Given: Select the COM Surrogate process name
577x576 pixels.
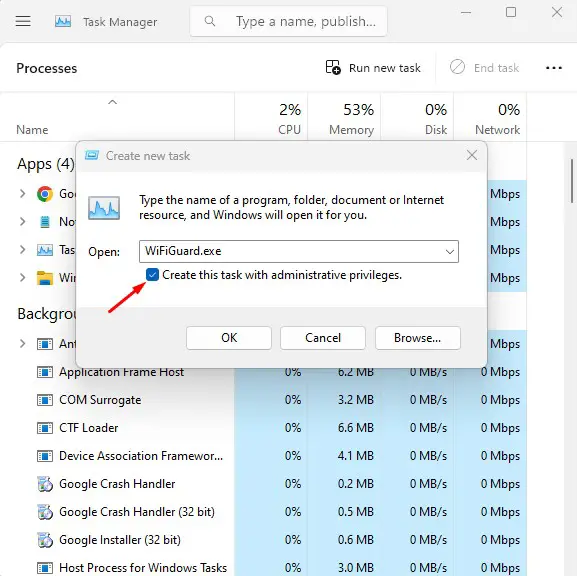Looking at the screenshot, I should pyautogui.click(x=100, y=400).
